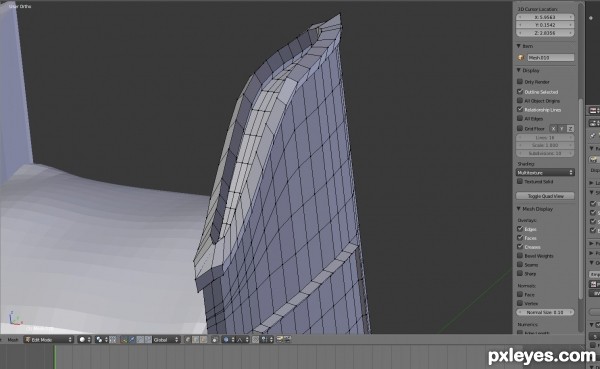Click the Edit Mode cube icon

(28, 340)
